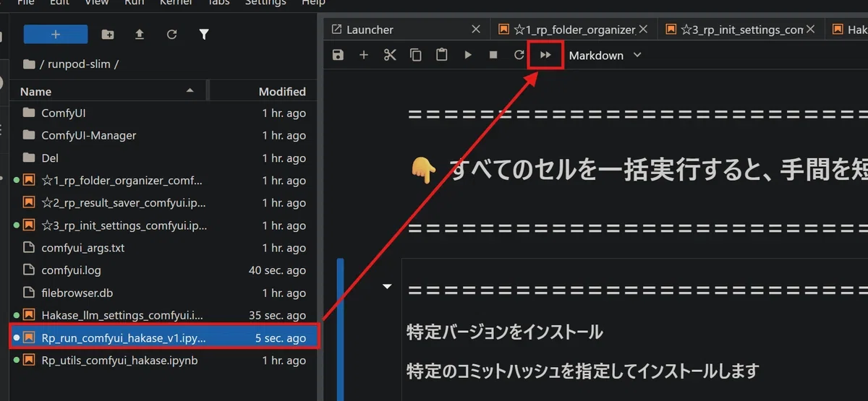This screenshot has width=868, height=401.
Task: Copy the selected cell
Action: [416, 55]
